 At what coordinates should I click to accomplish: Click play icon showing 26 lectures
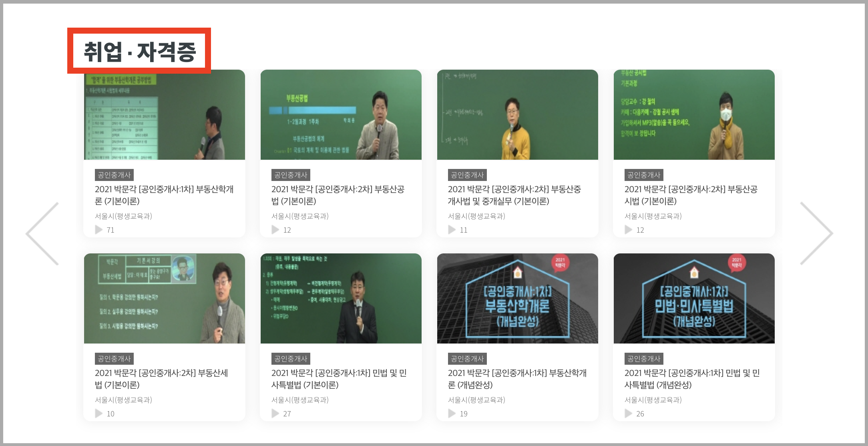tap(628, 414)
